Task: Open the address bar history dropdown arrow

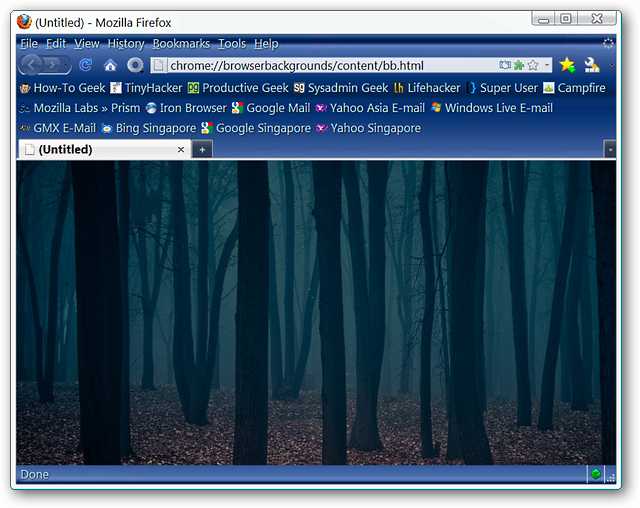Action: coord(547,65)
